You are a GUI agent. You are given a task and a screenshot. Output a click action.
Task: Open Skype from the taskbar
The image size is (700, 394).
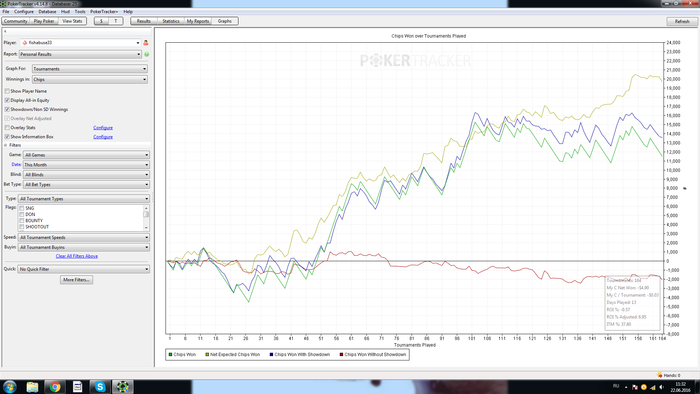[x=100, y=387]
